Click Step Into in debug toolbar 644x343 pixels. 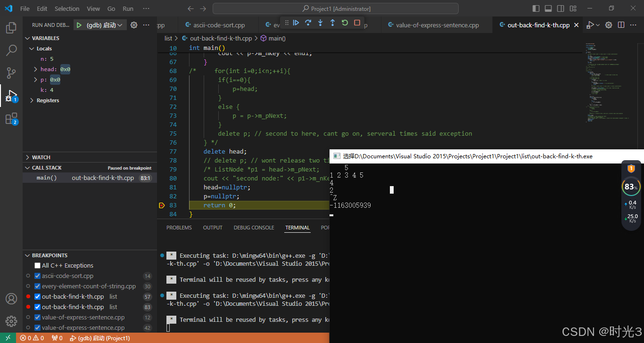click(x=321, y=23)
